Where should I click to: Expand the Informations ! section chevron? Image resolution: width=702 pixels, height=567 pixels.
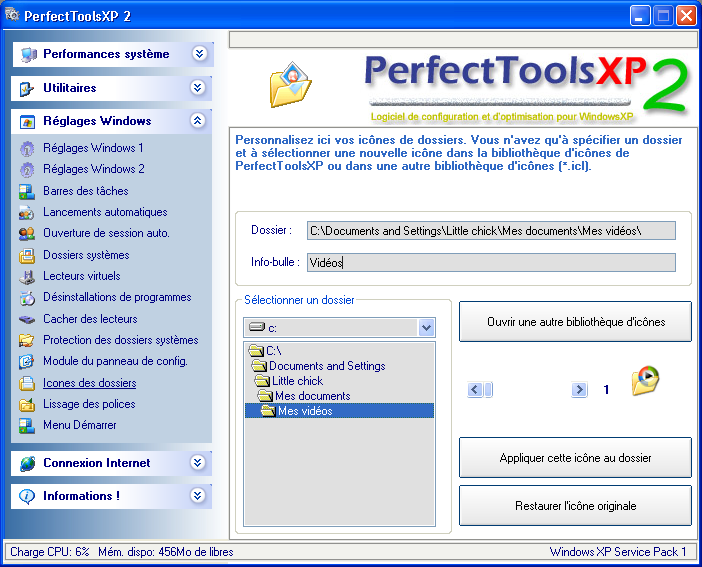[198, 495]
